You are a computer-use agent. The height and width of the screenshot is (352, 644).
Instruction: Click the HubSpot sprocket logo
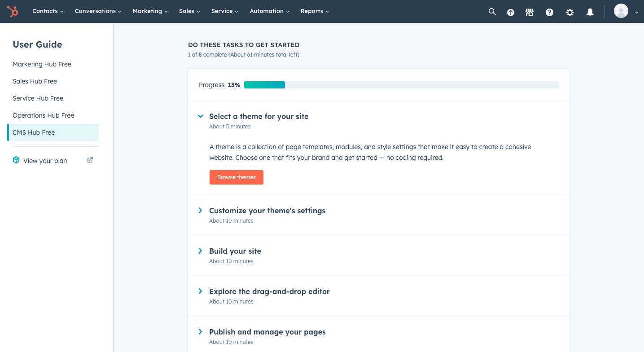[x=13, y=11]
